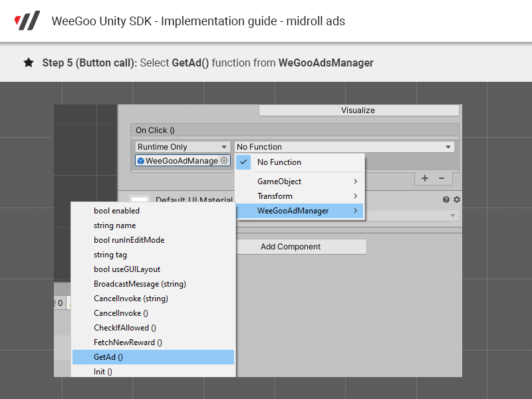The height and width of the screenshot is (399, 532).
Task: Click the blue cube prefab icon
Action: click(141, 161)
